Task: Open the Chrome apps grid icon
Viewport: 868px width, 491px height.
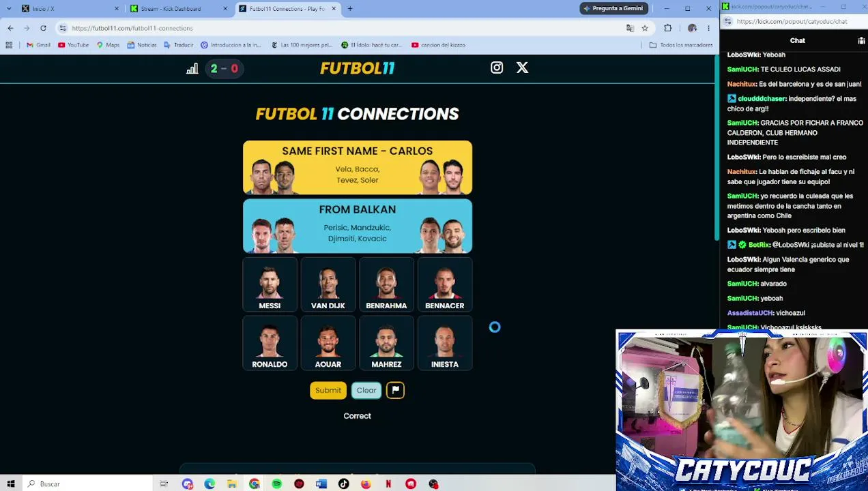Action: (9, 45)
